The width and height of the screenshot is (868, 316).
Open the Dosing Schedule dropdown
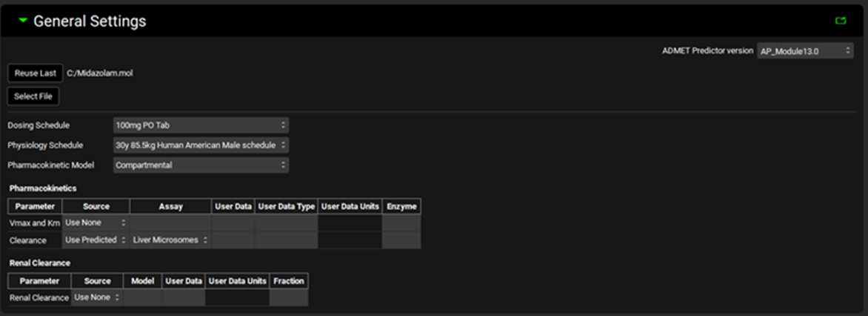coord(201,125)
